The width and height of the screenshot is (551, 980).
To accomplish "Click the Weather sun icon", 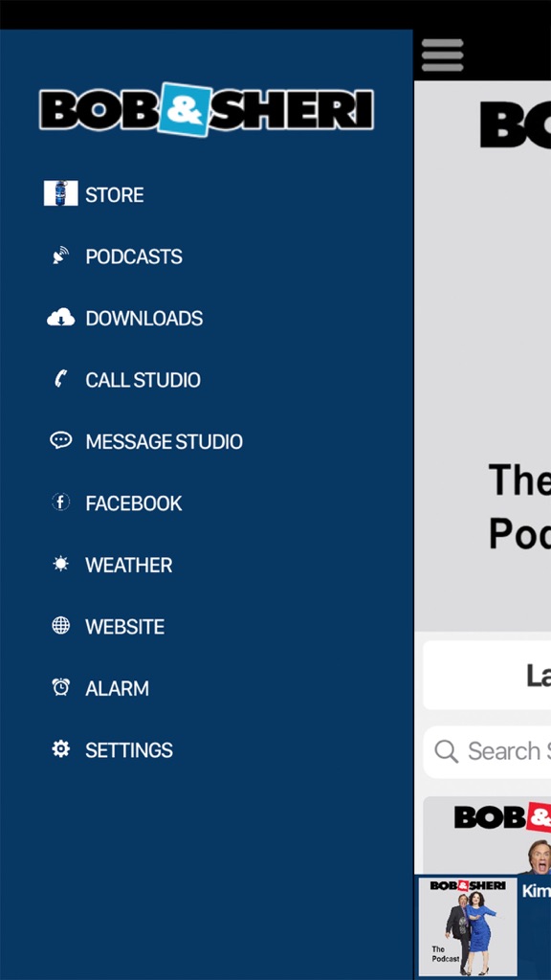I will (x=60, y=564).
